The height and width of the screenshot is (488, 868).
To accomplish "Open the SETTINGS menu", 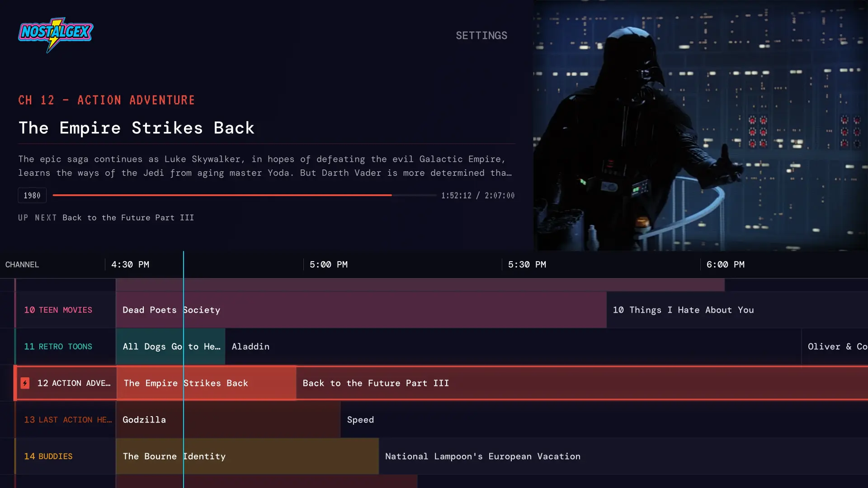I will click(x=481, y=35).
